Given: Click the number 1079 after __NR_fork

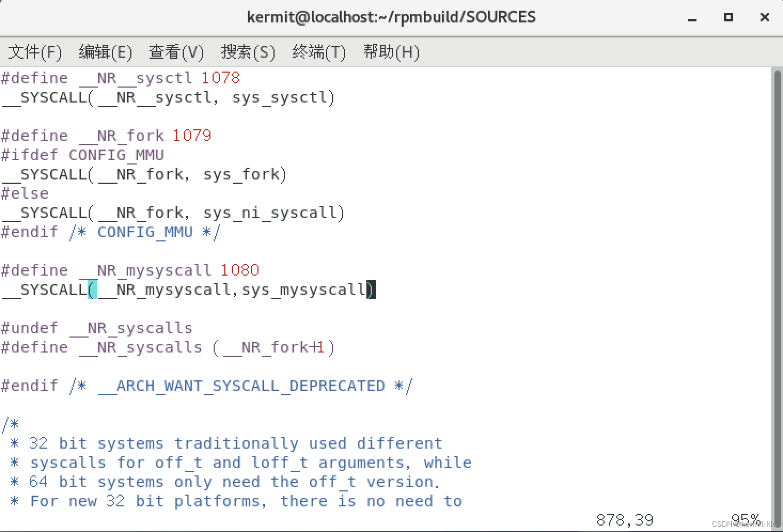Looking at the screenshot, I should (192, 136).
